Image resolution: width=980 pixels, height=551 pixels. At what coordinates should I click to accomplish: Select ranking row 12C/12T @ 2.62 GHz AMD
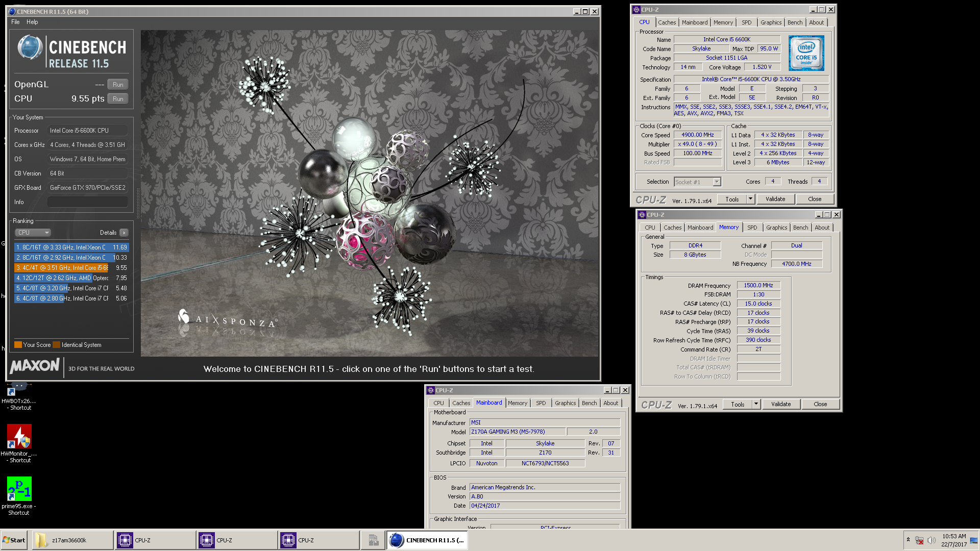tap(71, 278)
